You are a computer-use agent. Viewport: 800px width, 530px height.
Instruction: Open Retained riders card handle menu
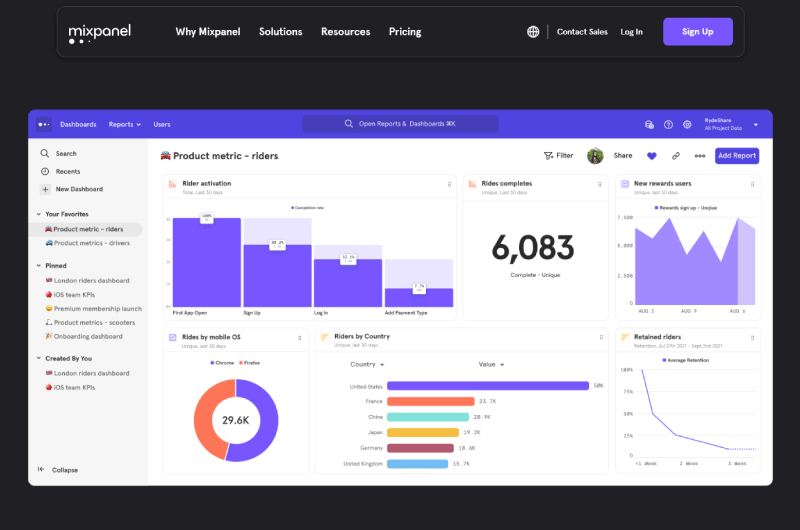coord(753,338)
